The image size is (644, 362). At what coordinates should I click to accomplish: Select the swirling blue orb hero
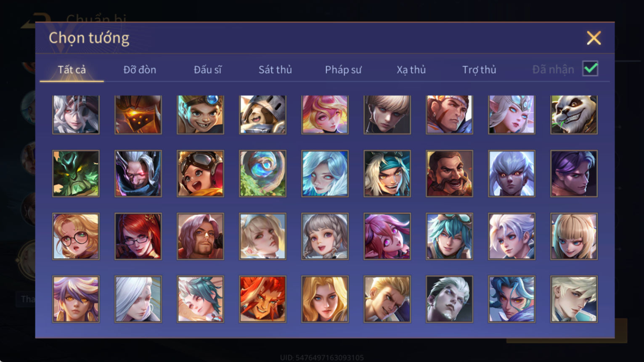pos(262,173)
